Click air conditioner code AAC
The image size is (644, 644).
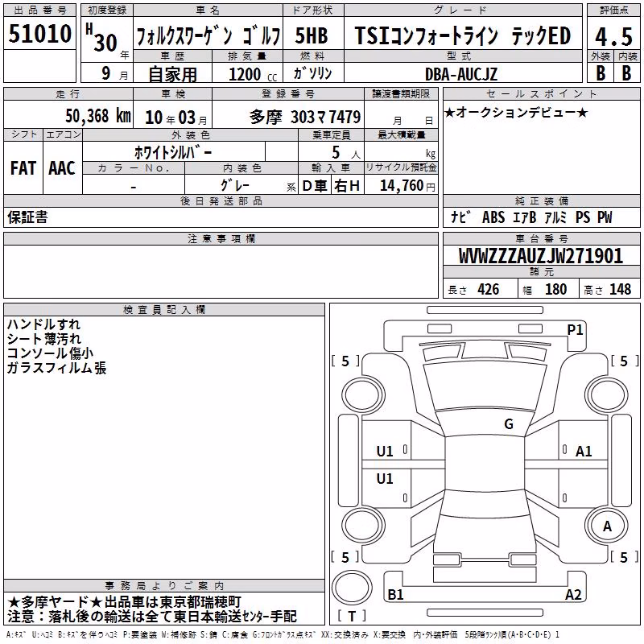pos(62,168)
